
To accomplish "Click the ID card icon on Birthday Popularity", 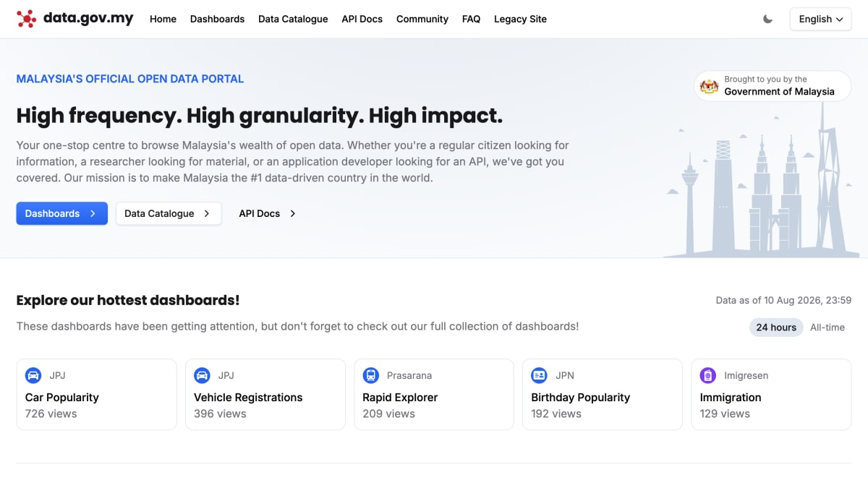I will point(539,375).
